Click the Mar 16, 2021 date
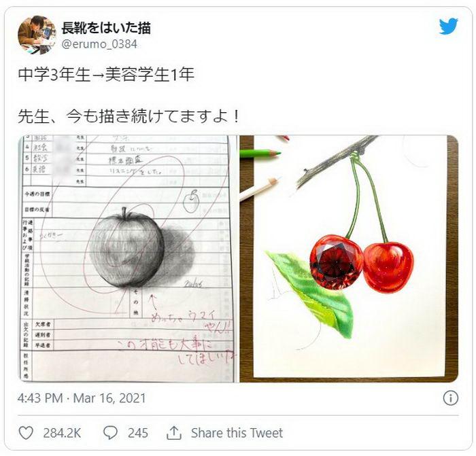The height and width of the screenshot is (456, 476). click(x=109, y=398)
